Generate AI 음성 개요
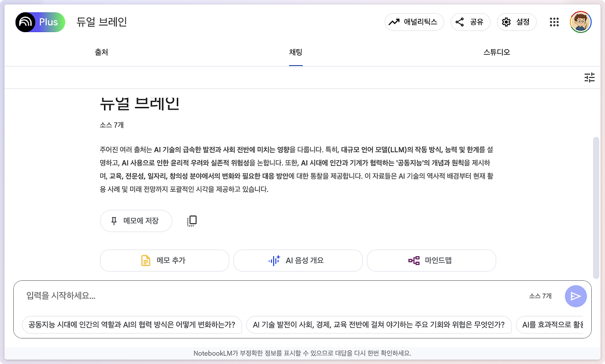The height and width of the screenshot is (364, 605). click(x=298, y=260)
